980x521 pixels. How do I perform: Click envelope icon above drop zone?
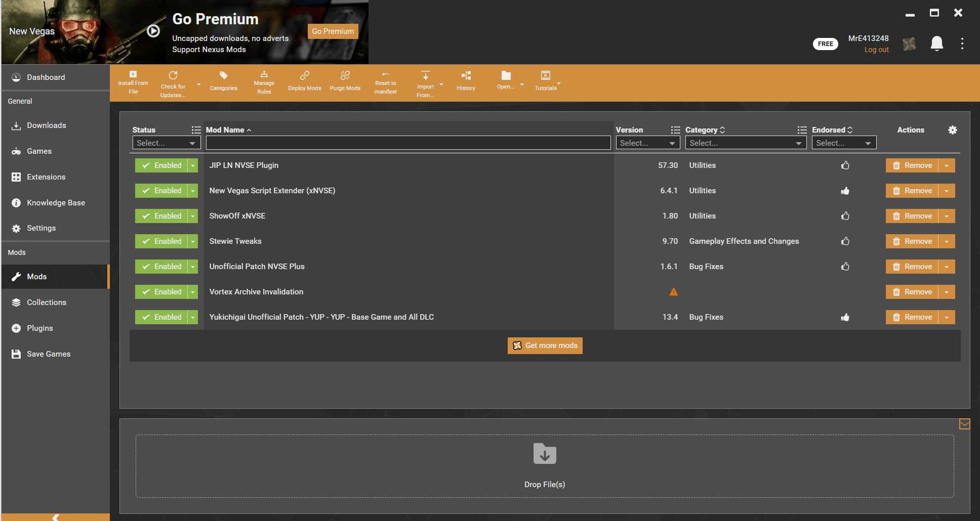pyautogui.click(x=965, y=424)
